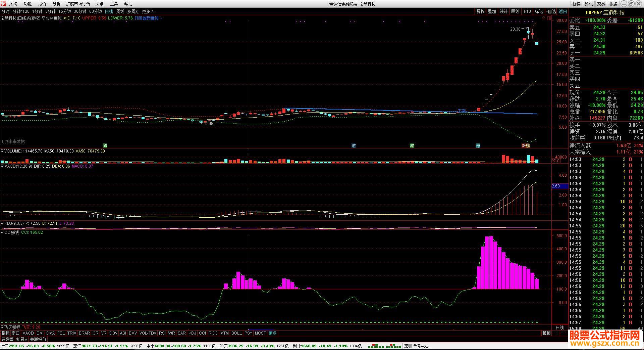Viewport: 644px width, 350px height.
Task: Expand the KDJ indicator triangle
Action: (x=2, y=223)
